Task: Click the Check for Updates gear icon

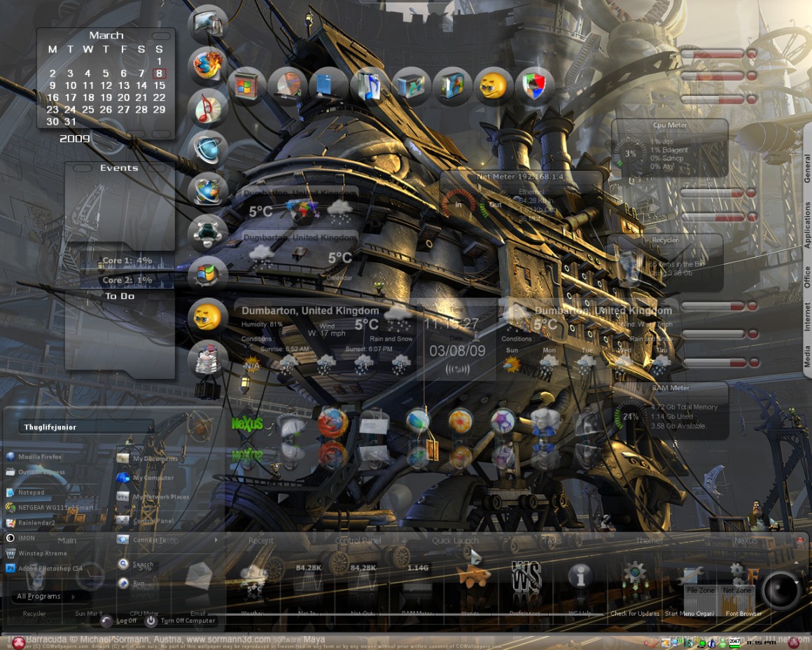Action: click(x=635, y=575)
